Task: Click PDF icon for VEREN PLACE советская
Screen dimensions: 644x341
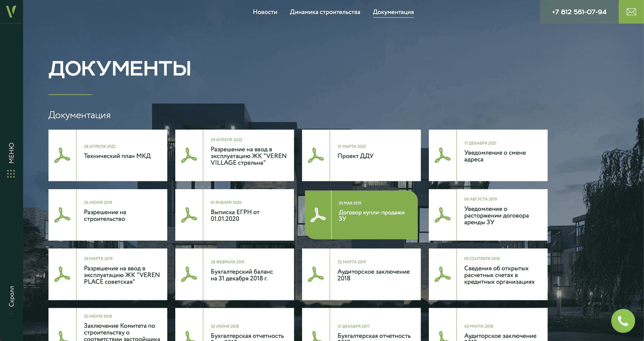Action: click(x=62, y=274)
